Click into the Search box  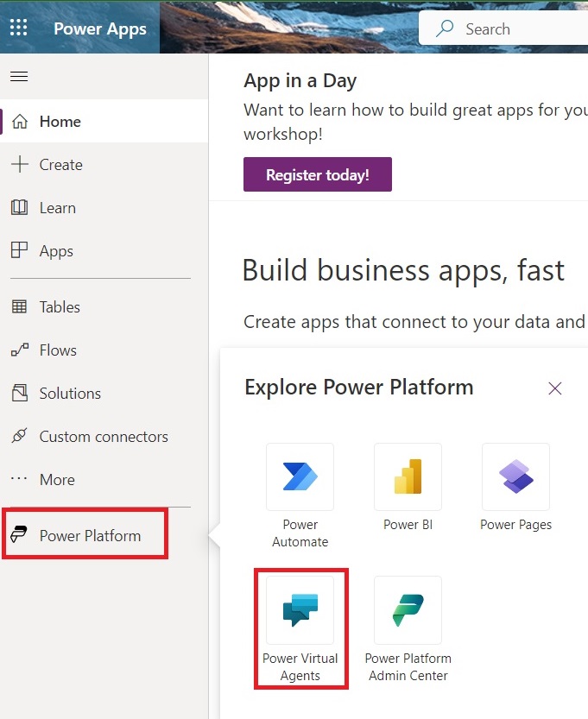(501, 28)
